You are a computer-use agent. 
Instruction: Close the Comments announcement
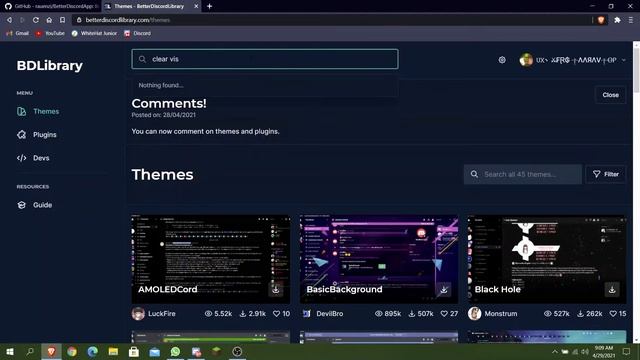pos(610,95)
